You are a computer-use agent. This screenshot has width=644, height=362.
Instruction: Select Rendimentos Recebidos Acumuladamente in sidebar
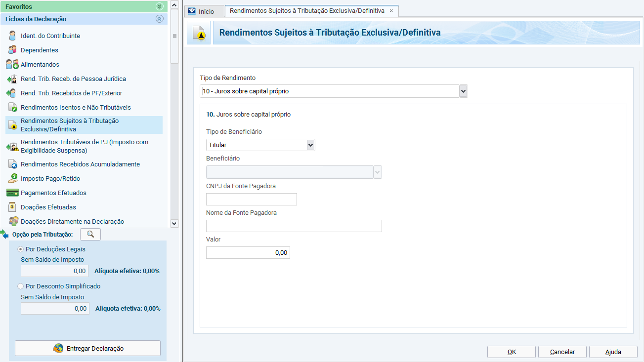[x=80, y=164]
